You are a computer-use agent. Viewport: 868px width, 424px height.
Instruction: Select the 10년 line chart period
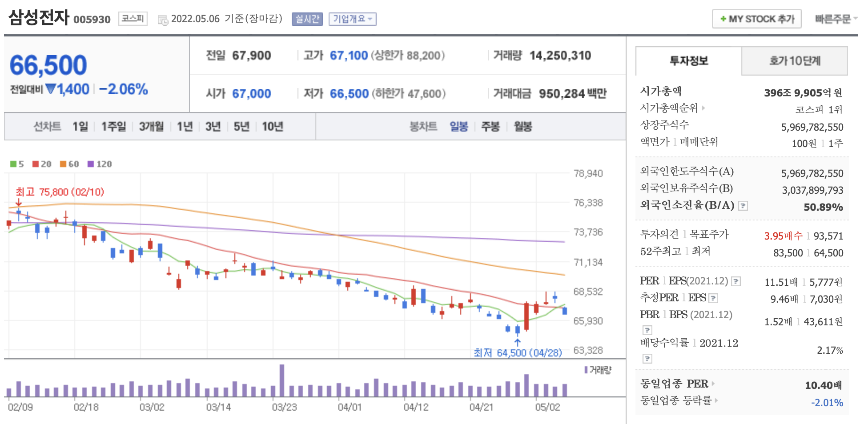click(x=273, y=127)
